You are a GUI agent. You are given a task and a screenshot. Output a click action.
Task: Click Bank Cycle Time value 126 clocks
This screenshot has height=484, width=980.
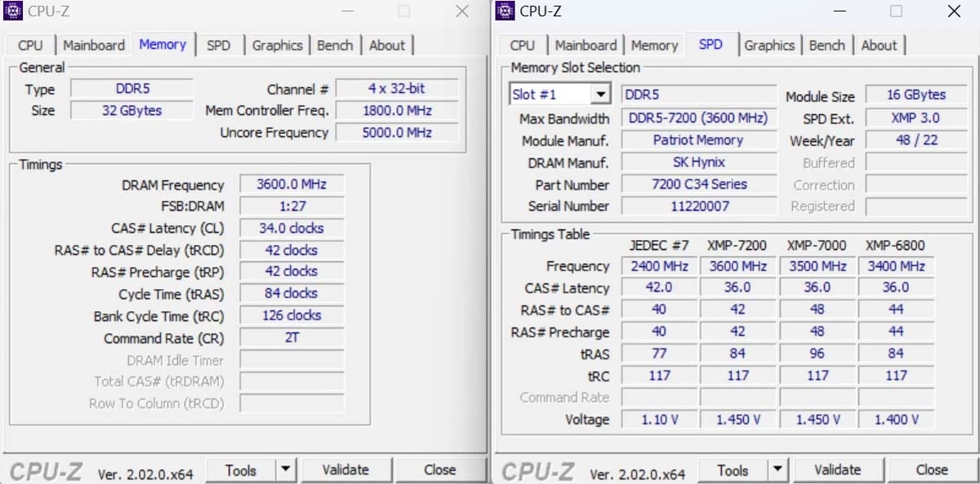click(292, 316)
